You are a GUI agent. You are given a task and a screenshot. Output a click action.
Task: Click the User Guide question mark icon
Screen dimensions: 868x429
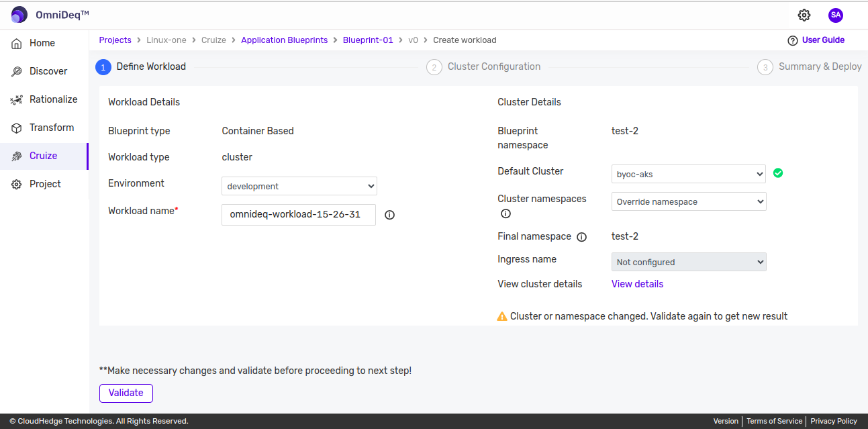[793, 40]
